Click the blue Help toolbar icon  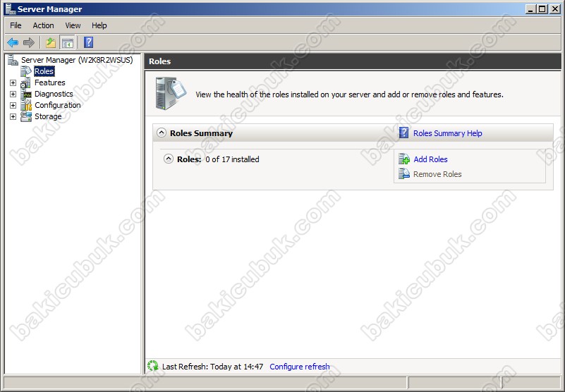coord(89,42)
